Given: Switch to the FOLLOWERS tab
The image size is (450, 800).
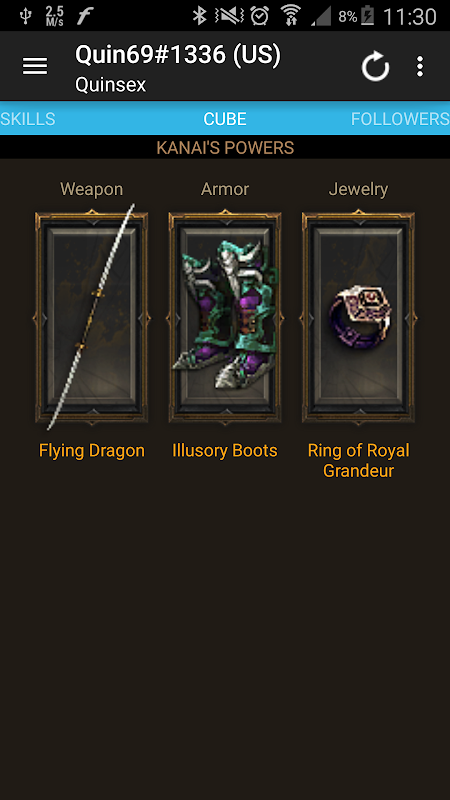Looking at the screenshot, I should (x=400, y=119).
